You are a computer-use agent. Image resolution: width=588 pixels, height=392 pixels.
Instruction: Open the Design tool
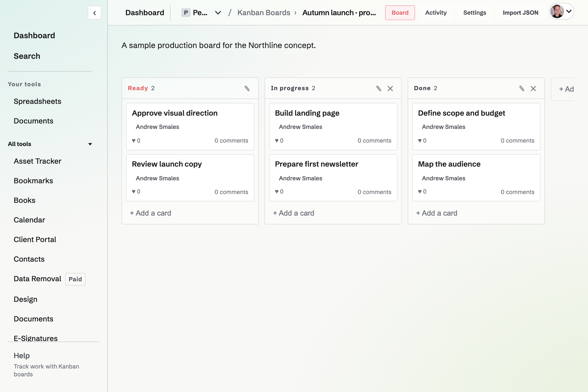pos(25,299)
